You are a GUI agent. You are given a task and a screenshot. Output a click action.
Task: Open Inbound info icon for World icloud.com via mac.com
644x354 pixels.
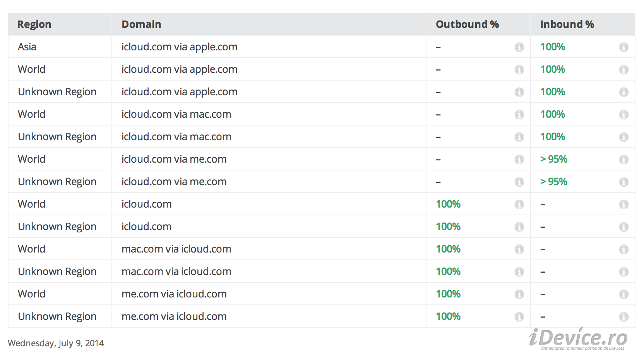(624, 115)
